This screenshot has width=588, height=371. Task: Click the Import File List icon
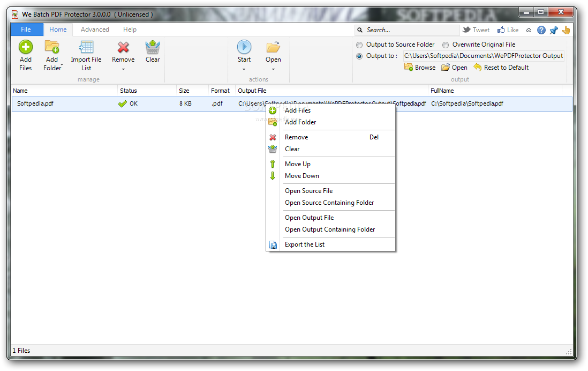[x=86, y=47]
